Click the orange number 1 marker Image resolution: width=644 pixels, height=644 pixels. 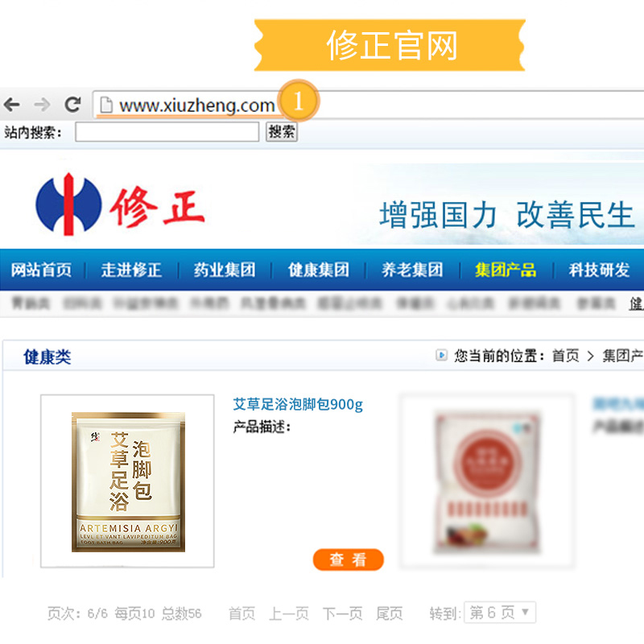coord(299,101)
